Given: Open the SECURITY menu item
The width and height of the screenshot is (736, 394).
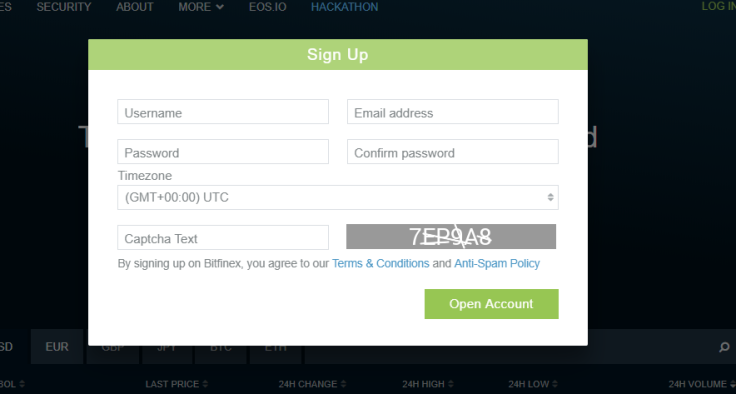Looking at the screenshot, I should [x=64, y=7].
